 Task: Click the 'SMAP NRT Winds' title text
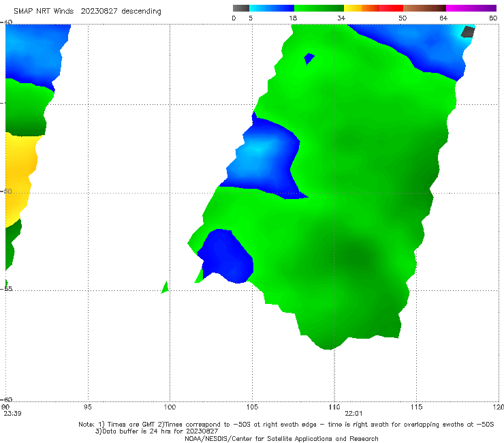44,11
